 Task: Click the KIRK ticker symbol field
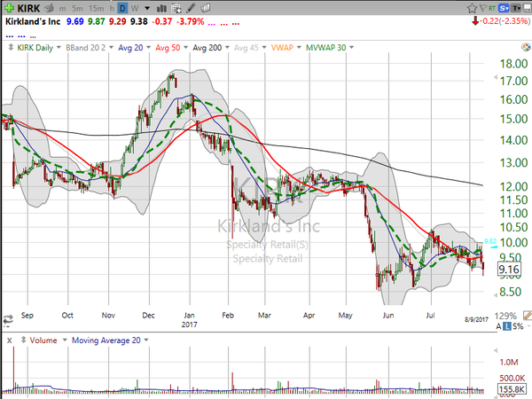pos(28,8)
